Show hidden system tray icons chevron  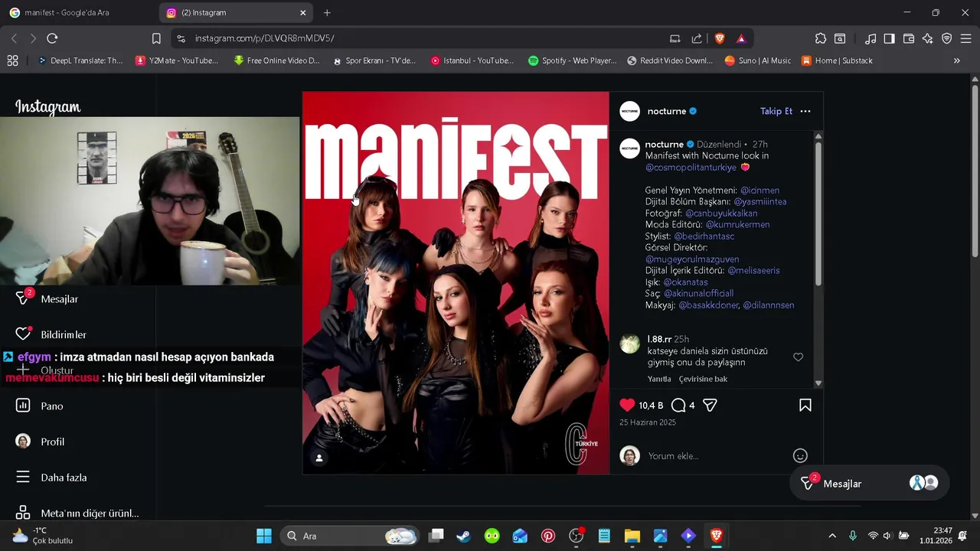(832, 536)
